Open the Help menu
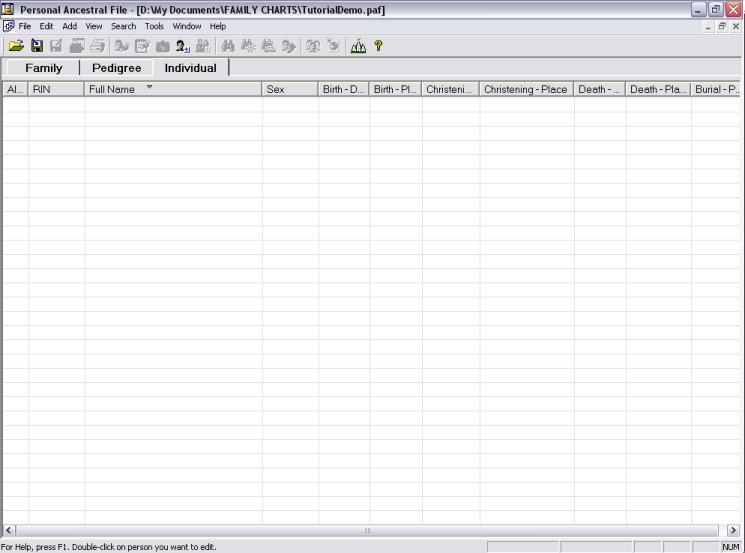745x553 pixels. point(218,26)
